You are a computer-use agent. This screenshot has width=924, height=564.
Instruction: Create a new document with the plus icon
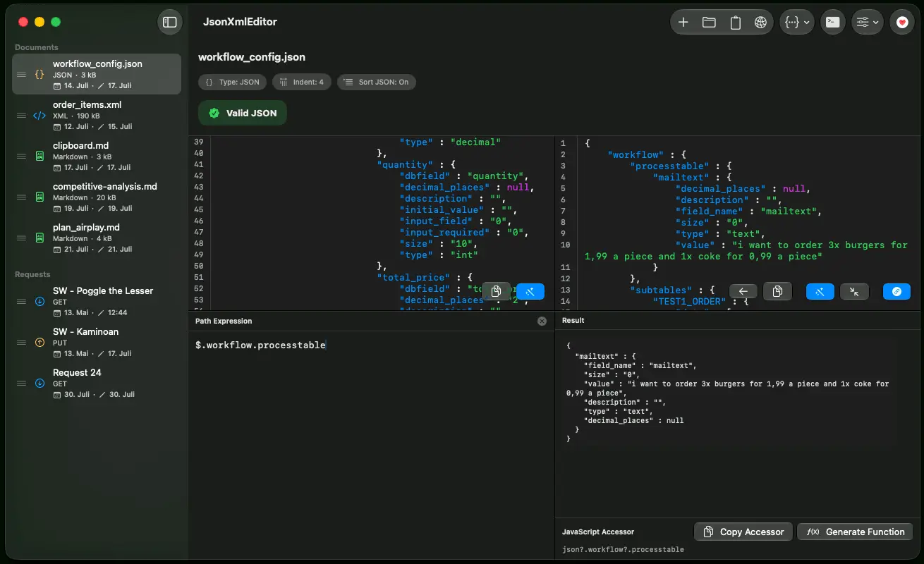[683, 22]
